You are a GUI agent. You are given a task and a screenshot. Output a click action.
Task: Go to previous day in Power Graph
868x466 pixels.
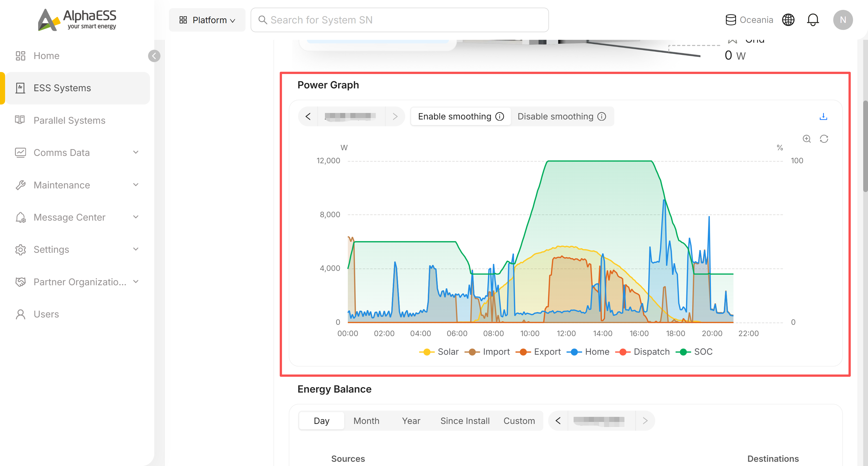[308, 116]
